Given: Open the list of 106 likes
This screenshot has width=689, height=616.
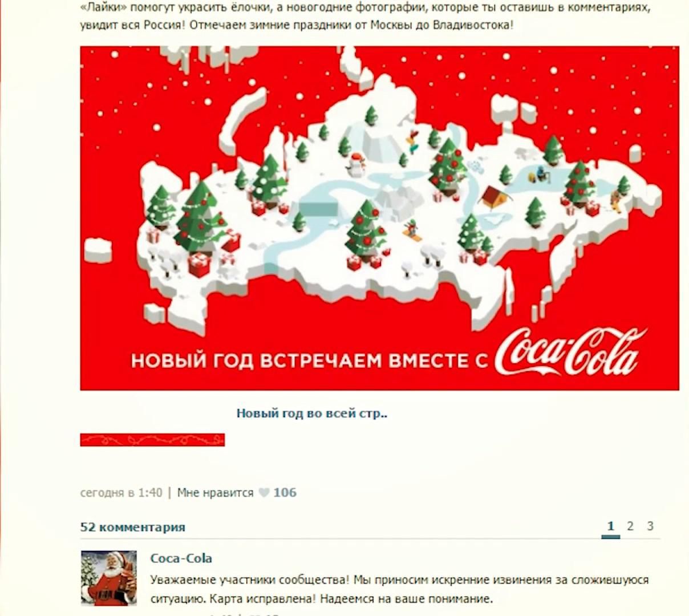Looking at the screenshot, I should (285, 492).
